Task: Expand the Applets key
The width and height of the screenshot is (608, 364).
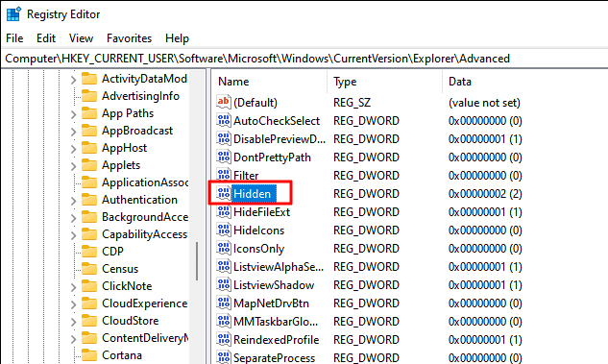Action: point(73,166)
